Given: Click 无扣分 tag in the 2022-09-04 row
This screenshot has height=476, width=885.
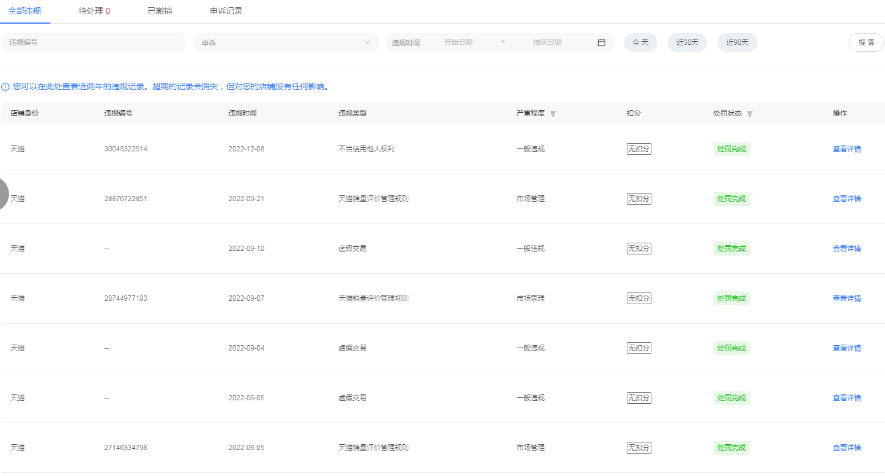Looking at the screenshot, I should (x=639, y=348).
